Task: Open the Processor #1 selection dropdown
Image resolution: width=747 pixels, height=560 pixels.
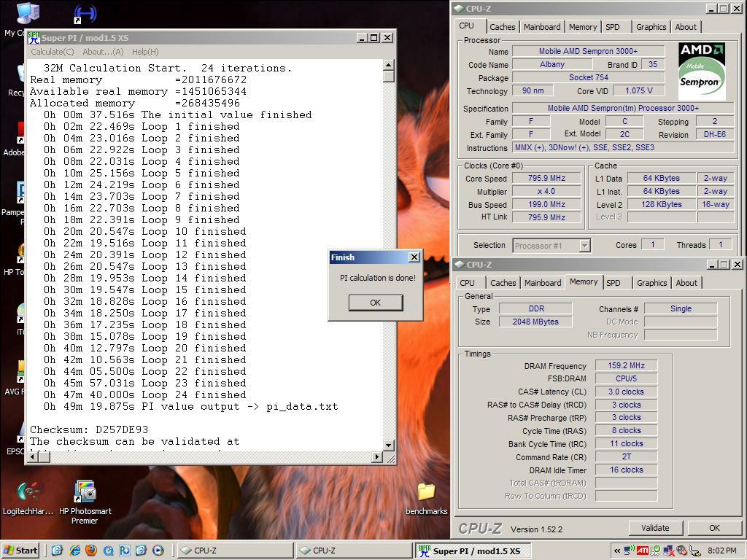Action: (585, 246)
